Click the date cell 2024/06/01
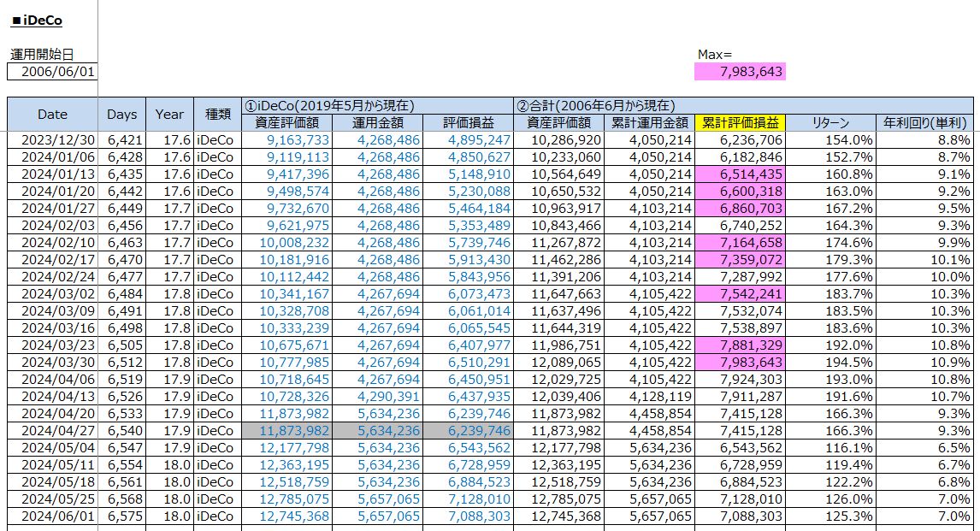Viewport: 980px width, 531px height. (x=52, y=516)
